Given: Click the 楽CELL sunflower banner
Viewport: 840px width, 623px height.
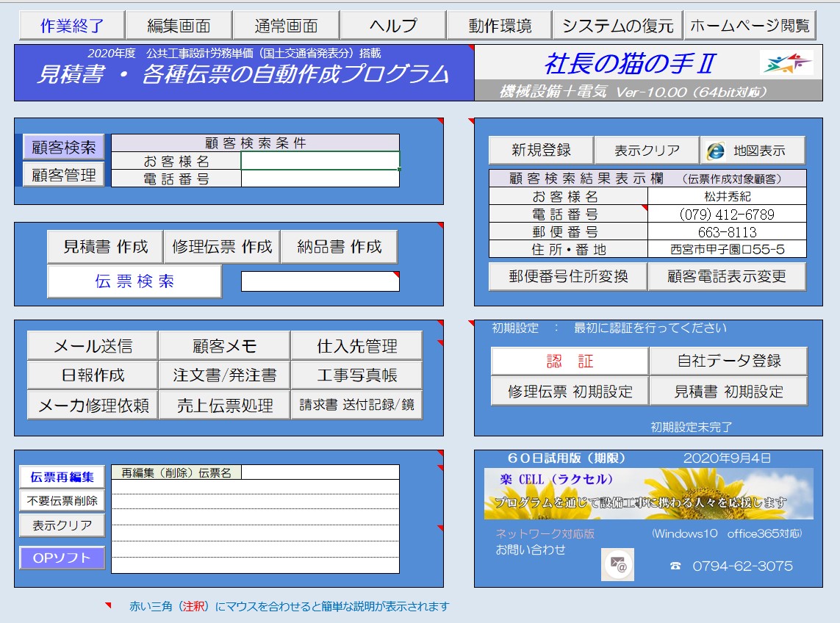Looking at the screenshot, I should (x=649, y=494).
